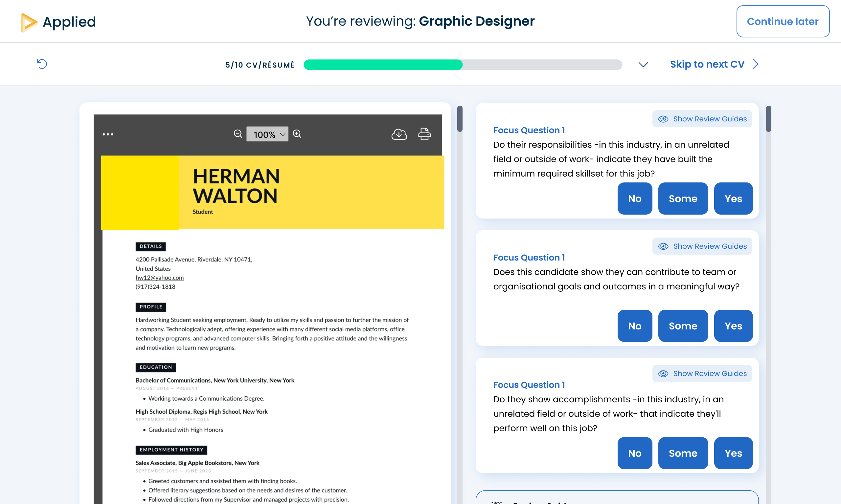The height and width of the screenshot is (504, 841).
Task: Click the Skip to next CV link
Action: (707, 64)
